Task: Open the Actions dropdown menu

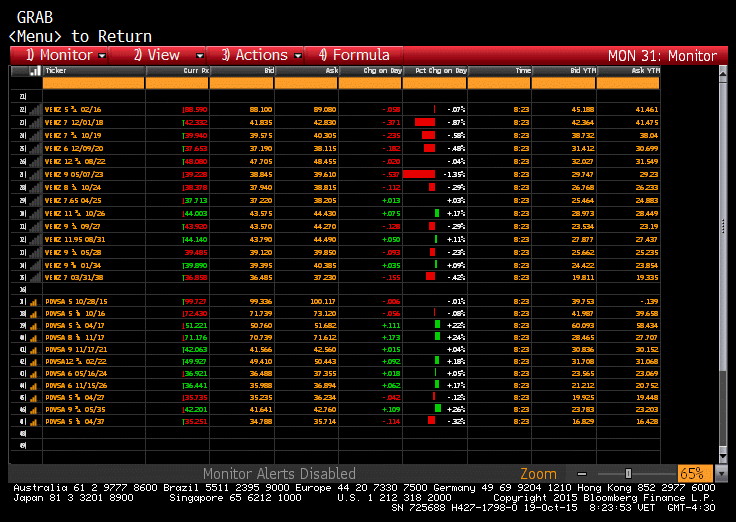Action: (256, 55)
